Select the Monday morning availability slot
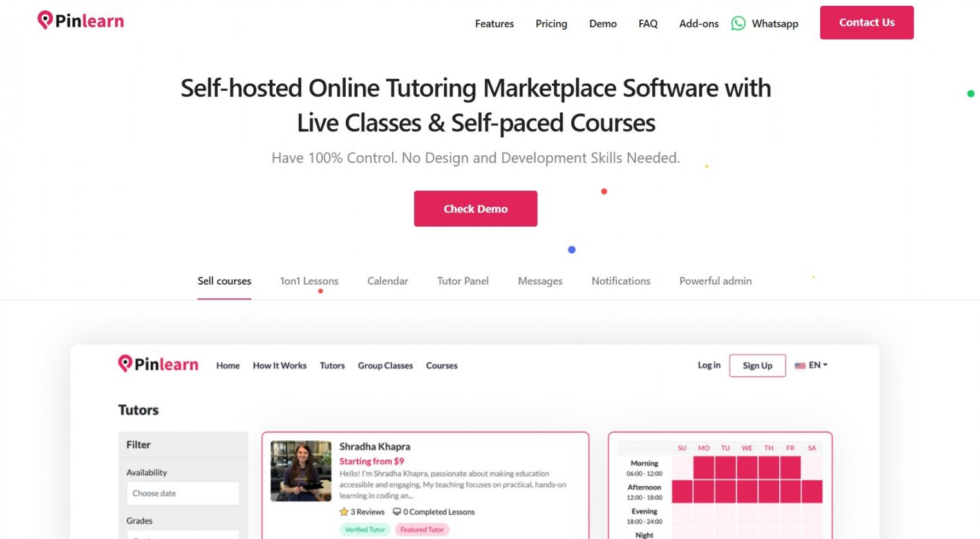The width and height of the screenshot is (980, 539). coord(704,468)
